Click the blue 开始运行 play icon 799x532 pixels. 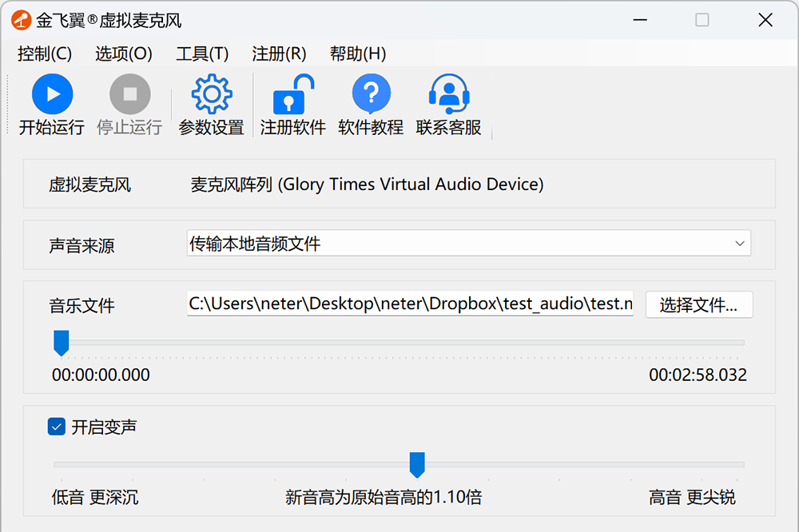coord(52,95)
